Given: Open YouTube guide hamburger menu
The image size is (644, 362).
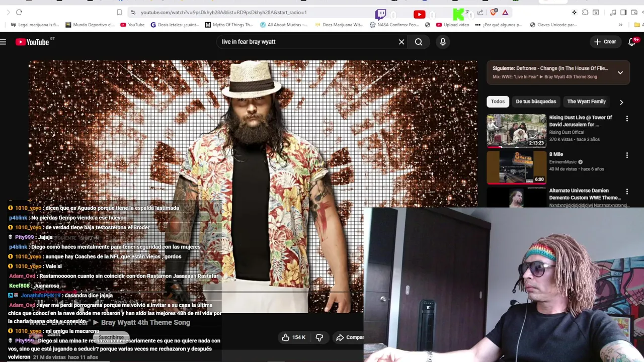Looking at the screenshot, I should pos(3,42).
